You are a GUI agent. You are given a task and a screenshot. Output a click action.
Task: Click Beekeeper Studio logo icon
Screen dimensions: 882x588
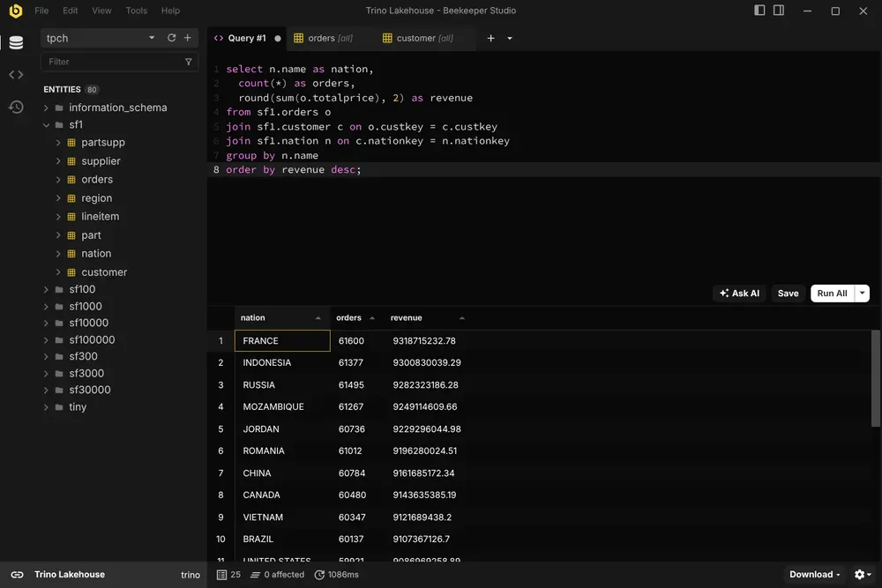16,11
